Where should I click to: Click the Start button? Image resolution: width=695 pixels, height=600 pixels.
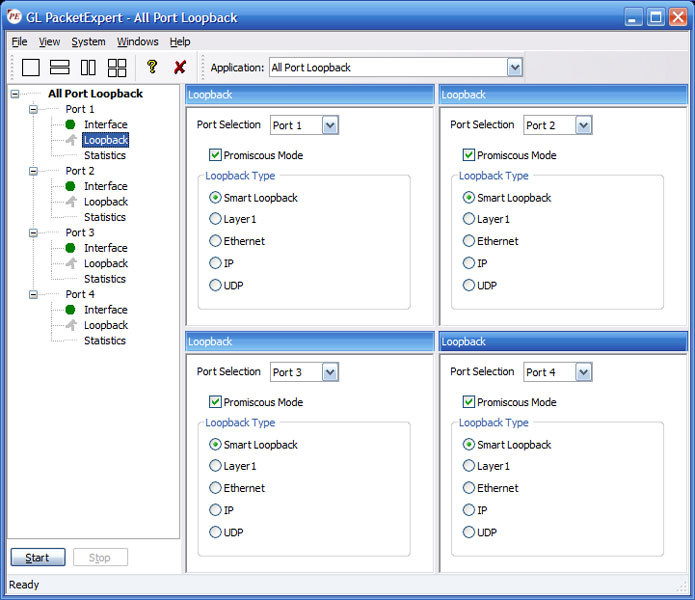pyautogui.click(x=38, y=557)
